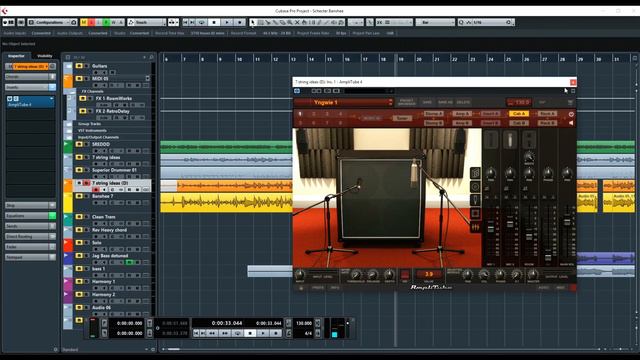
Task: Open AmpliTube Prefs
Action: [x=318, y=288]
